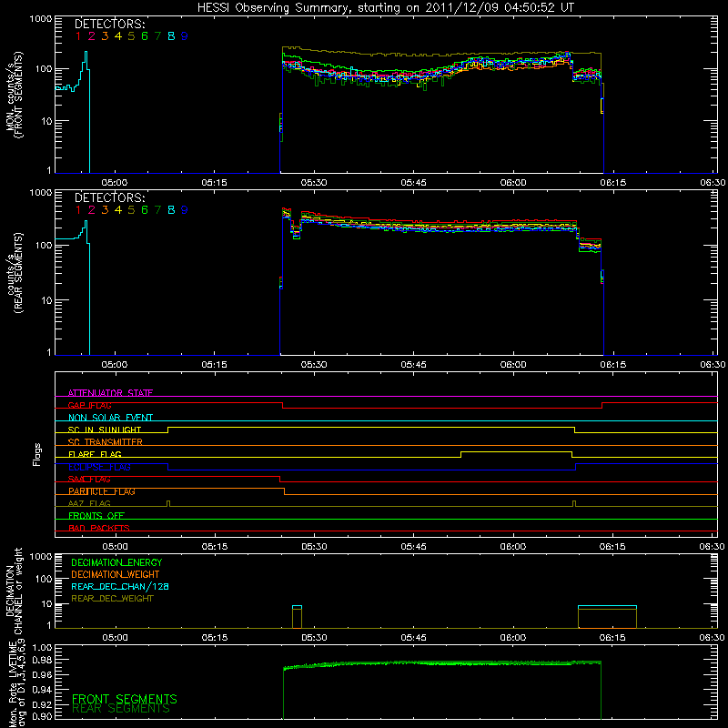Screen dimensions: 728x728
Task: Click detector 7 in the front segments legend
Action: coord(157,36)
